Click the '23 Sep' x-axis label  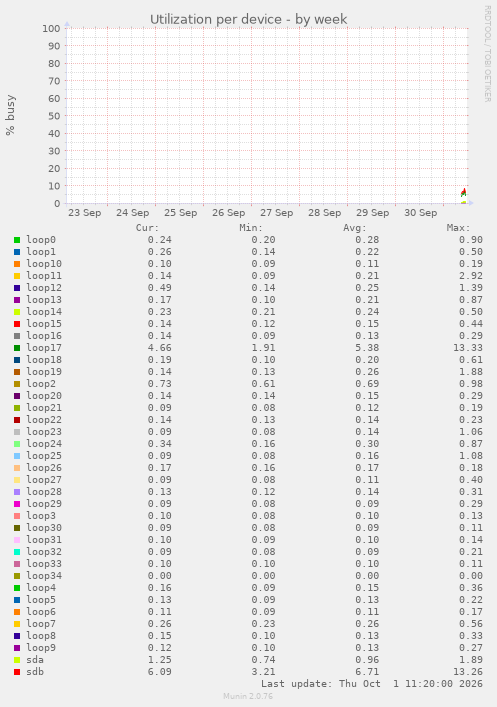coord(84,213)
